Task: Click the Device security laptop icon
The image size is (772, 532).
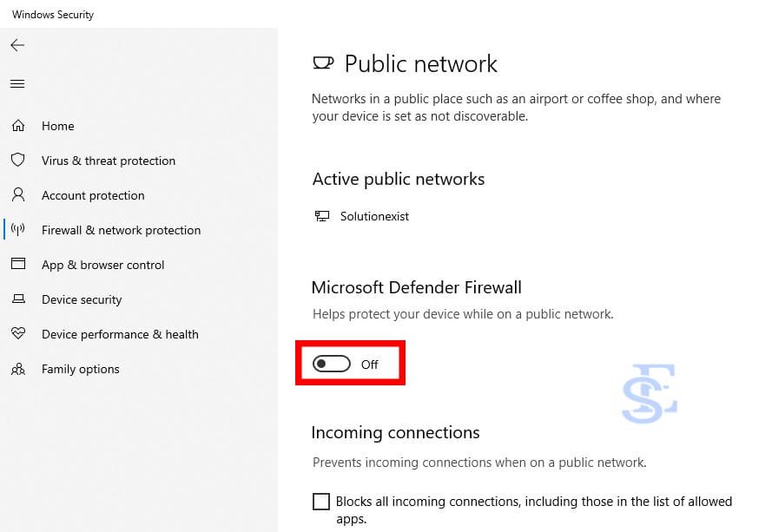Action: tap(17, 299)
